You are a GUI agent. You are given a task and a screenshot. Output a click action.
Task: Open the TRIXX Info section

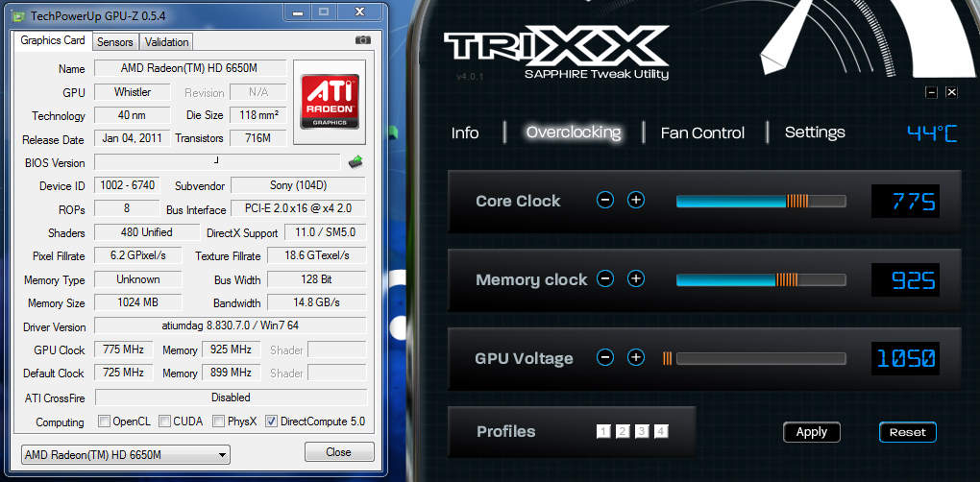point(465,133)
